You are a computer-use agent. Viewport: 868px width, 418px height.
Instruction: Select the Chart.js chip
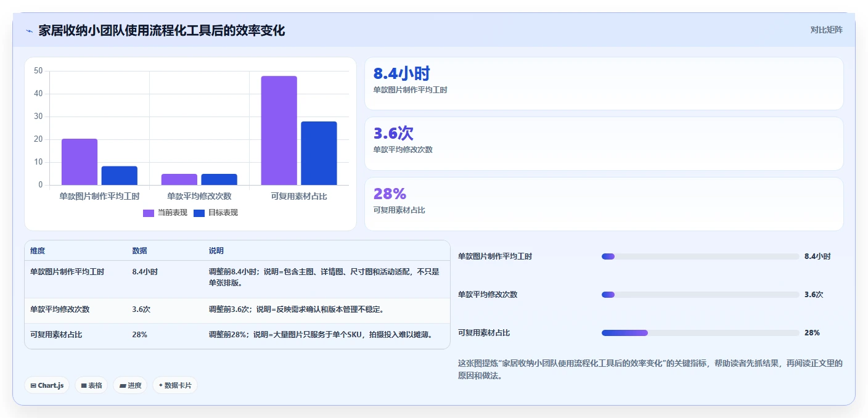[x=47, y=385]
